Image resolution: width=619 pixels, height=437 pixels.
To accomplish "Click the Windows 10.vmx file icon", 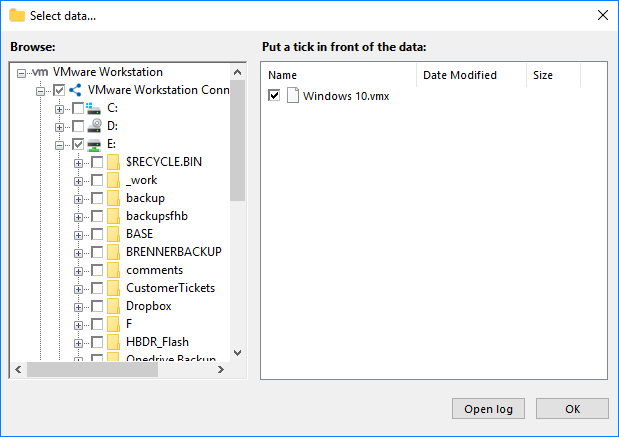I will click(293, 96).
